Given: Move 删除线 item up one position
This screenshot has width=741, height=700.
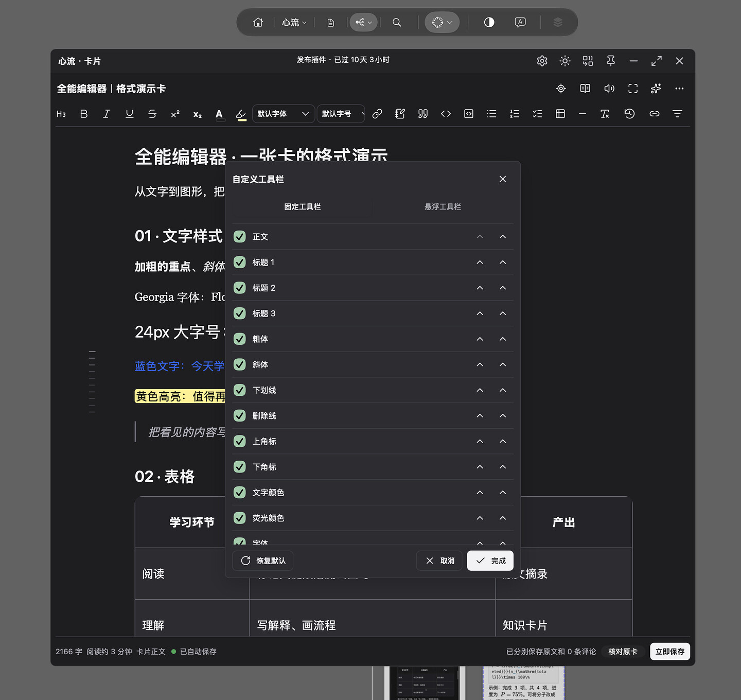Looking at the screenshot, I should click(x=480, y=416).
